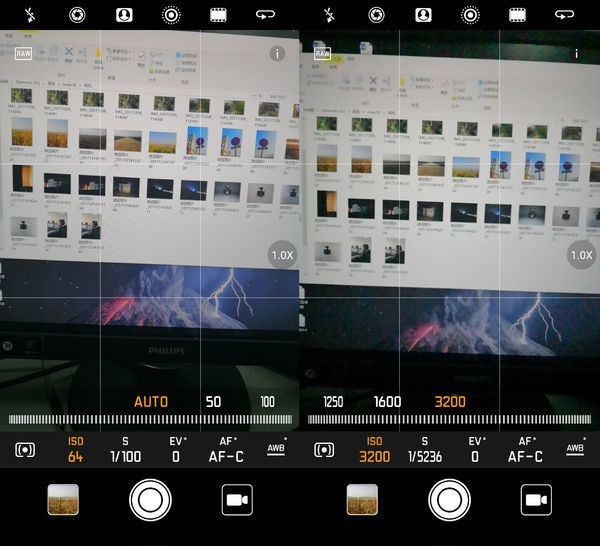Tap the 1.0X zoom button, ISO 3200 screen
The width and height of the screenshot is (600, 546).
(x=582, y=255)
